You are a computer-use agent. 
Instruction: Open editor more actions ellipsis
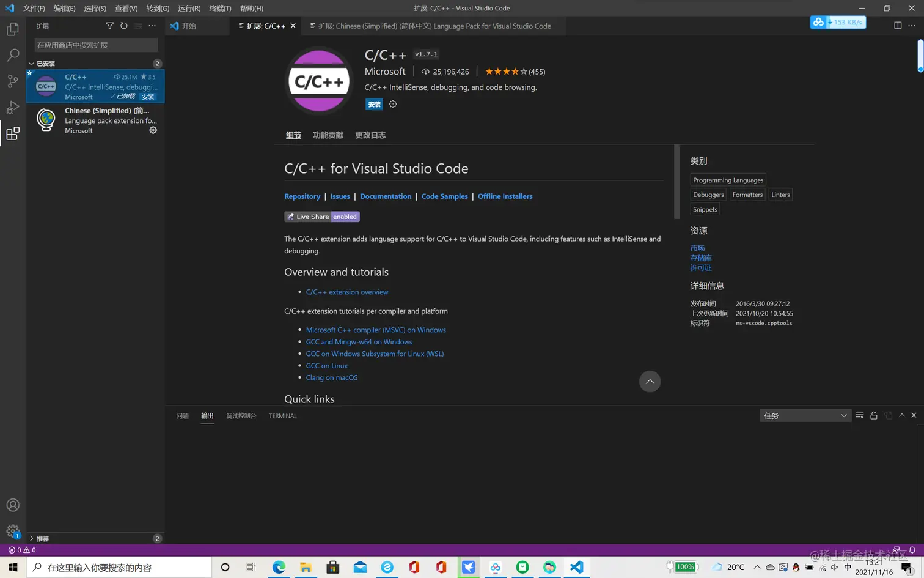(912, 25)
